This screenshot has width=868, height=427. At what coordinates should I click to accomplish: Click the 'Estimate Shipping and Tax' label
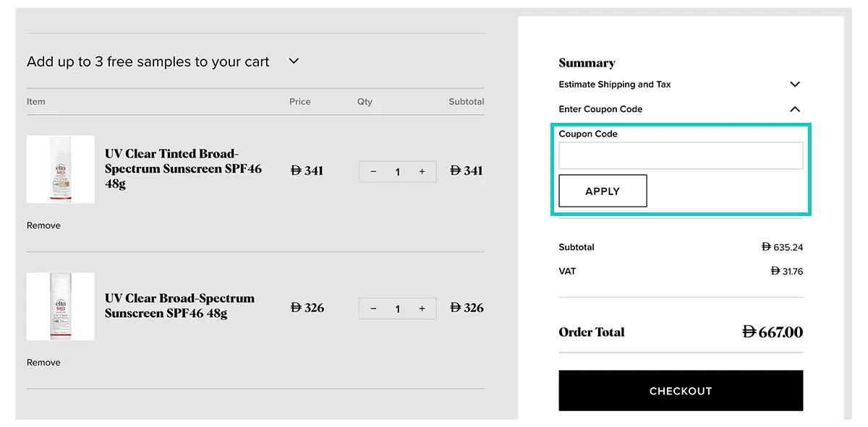(x=615, y=85)
